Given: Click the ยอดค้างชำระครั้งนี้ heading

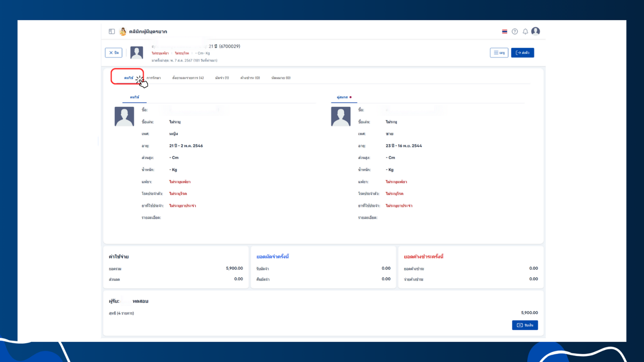Looking at the screenshot, I should [424, 257].
